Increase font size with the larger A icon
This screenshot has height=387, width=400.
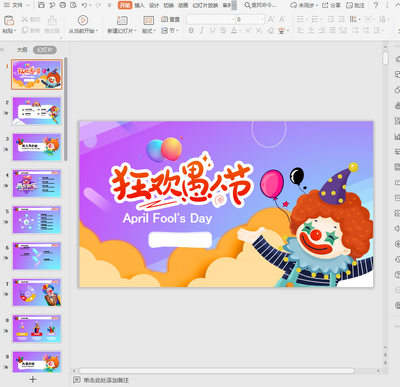tap(271, 19)
